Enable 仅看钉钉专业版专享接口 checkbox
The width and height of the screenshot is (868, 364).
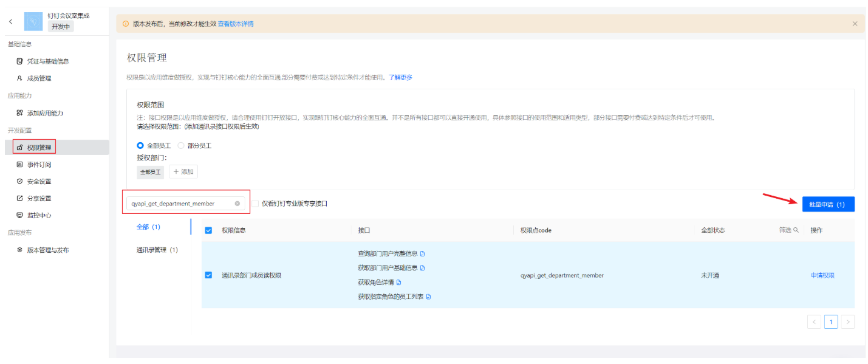click(x=255, y=204)
